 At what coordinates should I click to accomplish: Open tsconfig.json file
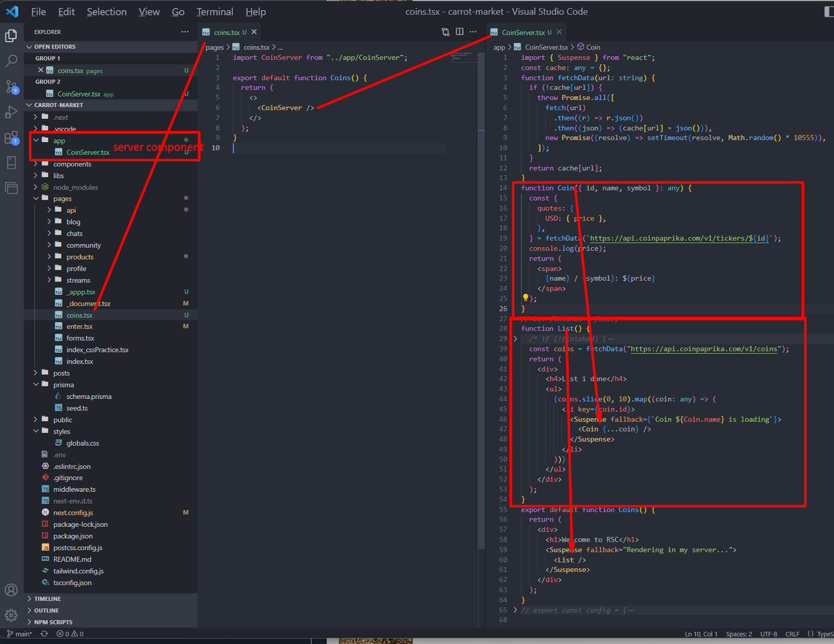pyautogui.click(x=111, y=583)
